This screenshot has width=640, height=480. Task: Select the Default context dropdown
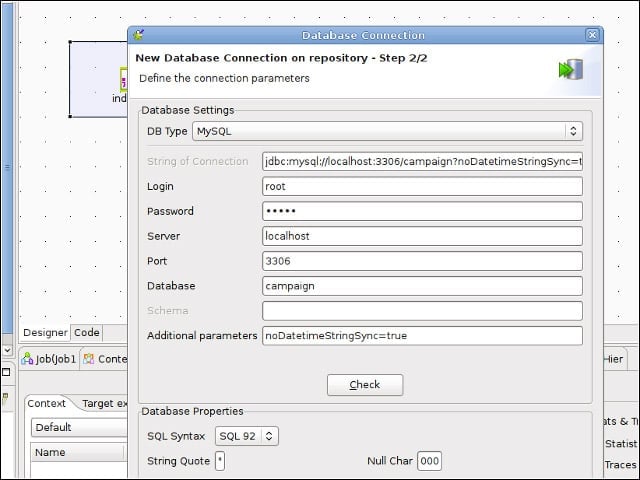[79, 427]
